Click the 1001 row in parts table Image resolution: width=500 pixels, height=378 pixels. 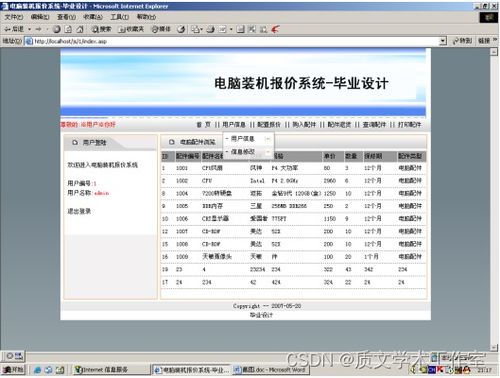293,168
